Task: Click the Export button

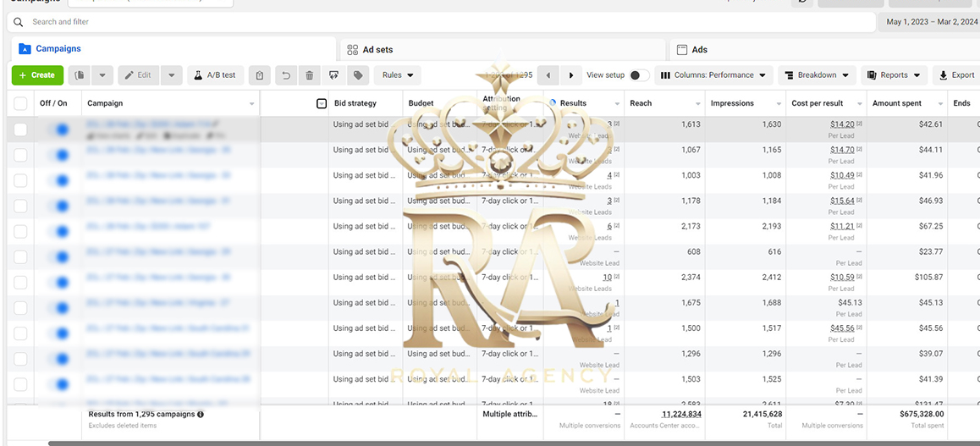Action: (956, 75)
